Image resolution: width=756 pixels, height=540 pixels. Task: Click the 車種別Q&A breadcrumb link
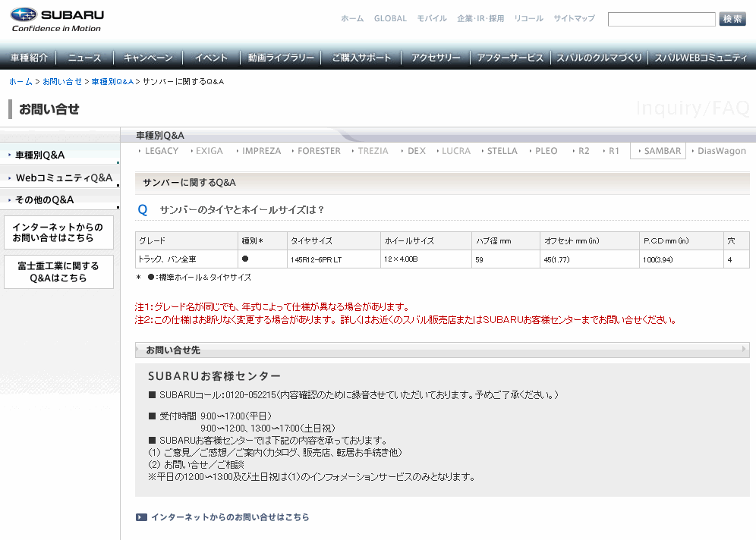(112, 82)
